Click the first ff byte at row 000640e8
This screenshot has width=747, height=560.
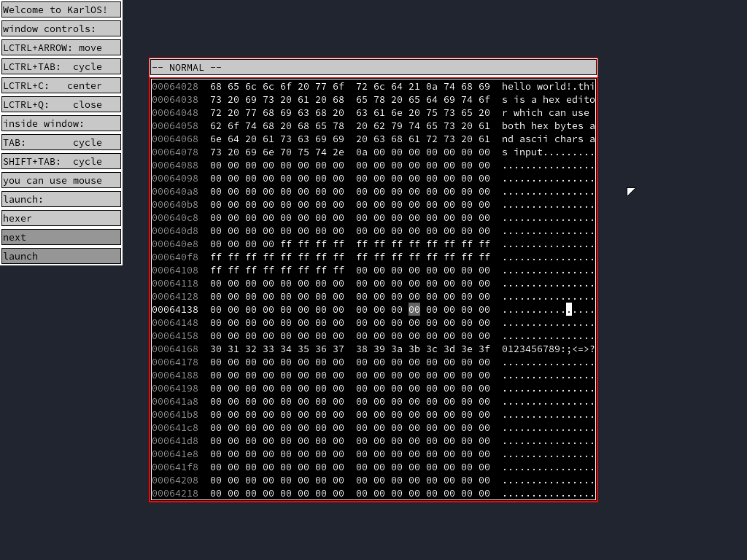coord(286,244)
